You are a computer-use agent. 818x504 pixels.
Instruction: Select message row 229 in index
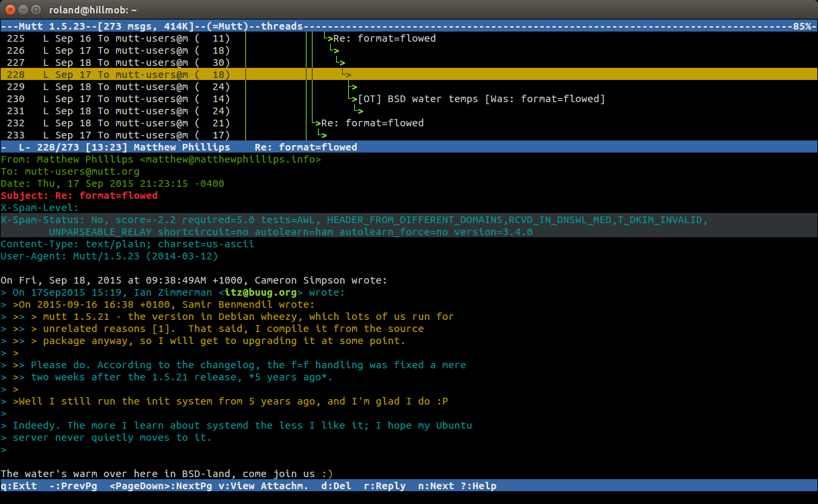pos(409,87)
